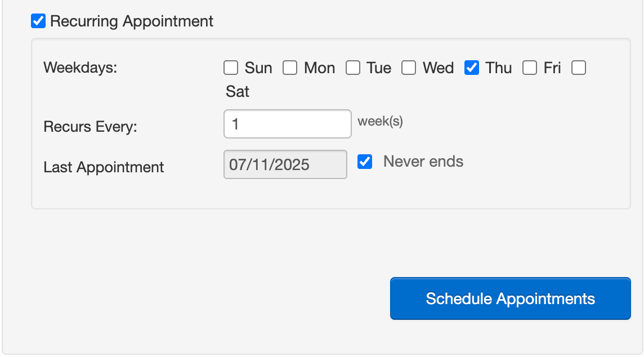This screenshot has height=357, width=644.
Task: Check the Wed weekday checkbox
Action: coord(409,68)
